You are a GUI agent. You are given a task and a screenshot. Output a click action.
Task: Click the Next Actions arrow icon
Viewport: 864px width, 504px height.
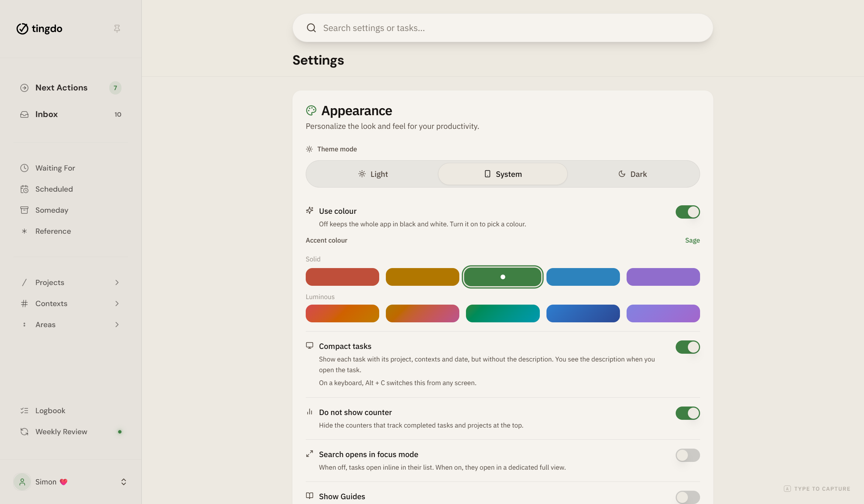pos(24,88)
